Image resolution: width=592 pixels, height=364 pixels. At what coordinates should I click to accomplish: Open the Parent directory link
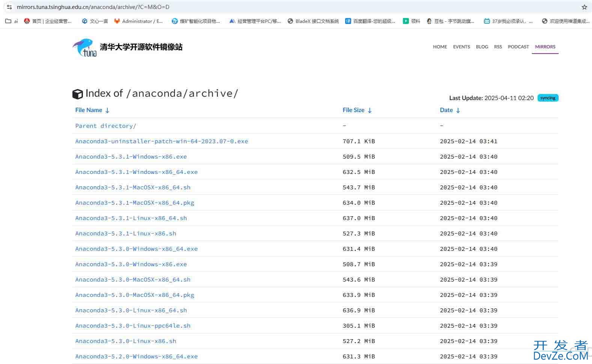click(105, 126)
